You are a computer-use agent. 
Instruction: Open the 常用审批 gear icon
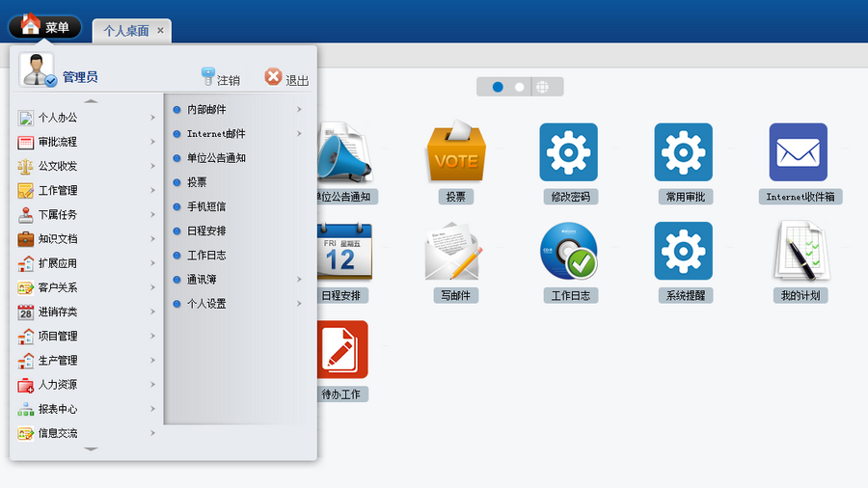point(683,152)
